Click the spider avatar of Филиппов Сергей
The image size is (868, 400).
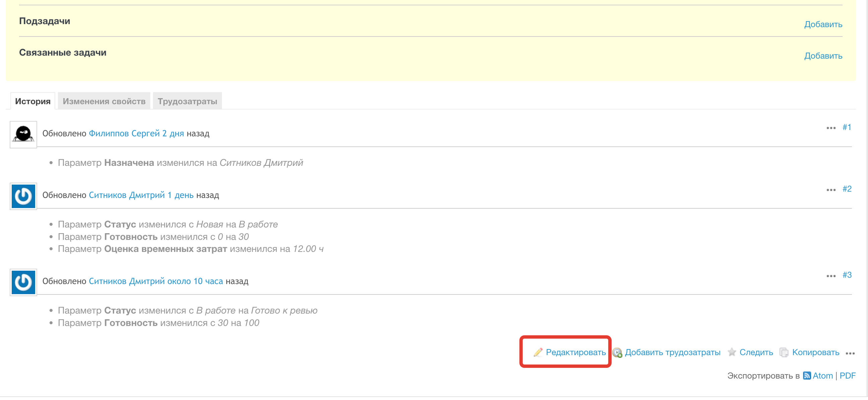(23, 134)
